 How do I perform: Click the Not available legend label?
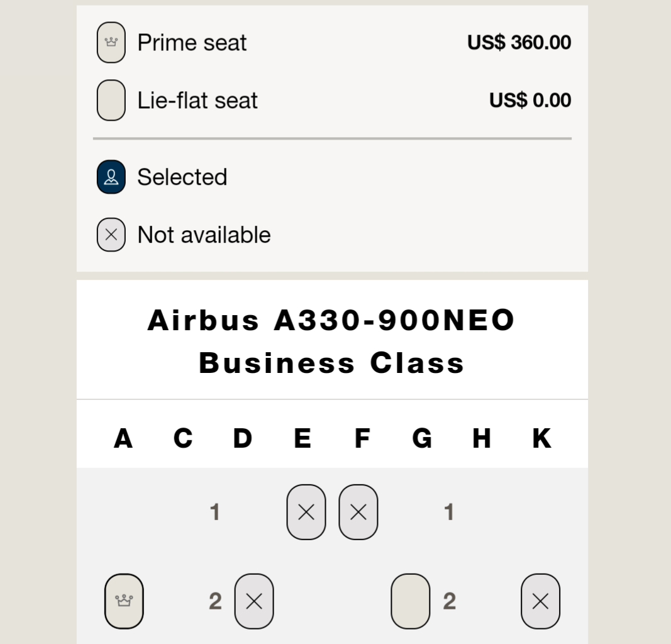204,235
